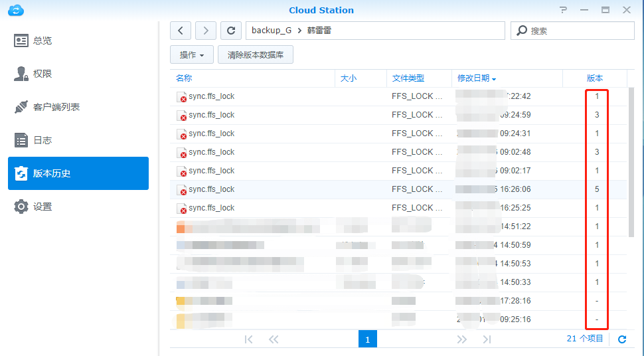The width and height of the screenshot is (644, 356).
Task: Open the 权限 section
Action: point(78,74)
